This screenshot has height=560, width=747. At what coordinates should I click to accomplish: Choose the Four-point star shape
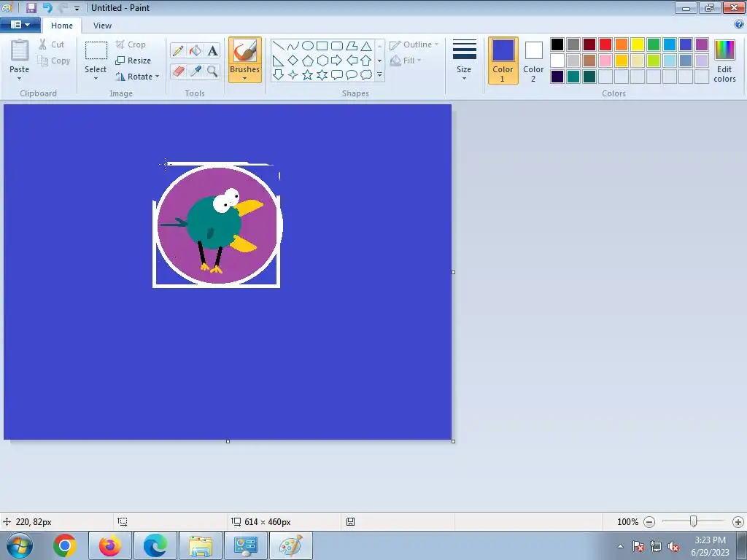click(x=293, y=75)
